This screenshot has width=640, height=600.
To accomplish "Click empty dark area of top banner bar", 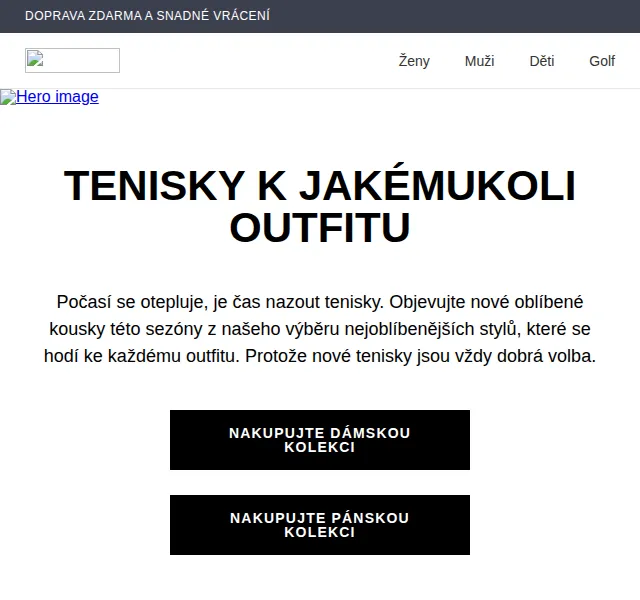I will click(x=449, y=16).
